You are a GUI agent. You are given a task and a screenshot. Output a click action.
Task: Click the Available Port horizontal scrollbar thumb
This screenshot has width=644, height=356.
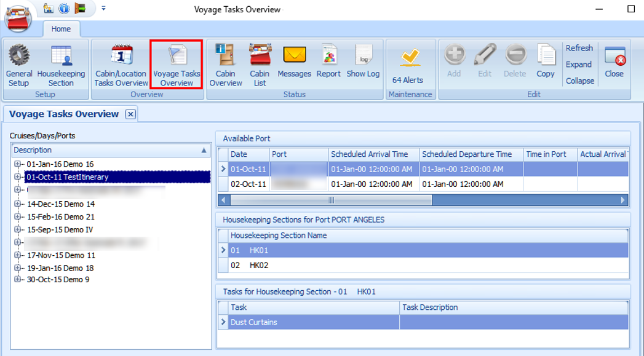[x=331, y=200]
